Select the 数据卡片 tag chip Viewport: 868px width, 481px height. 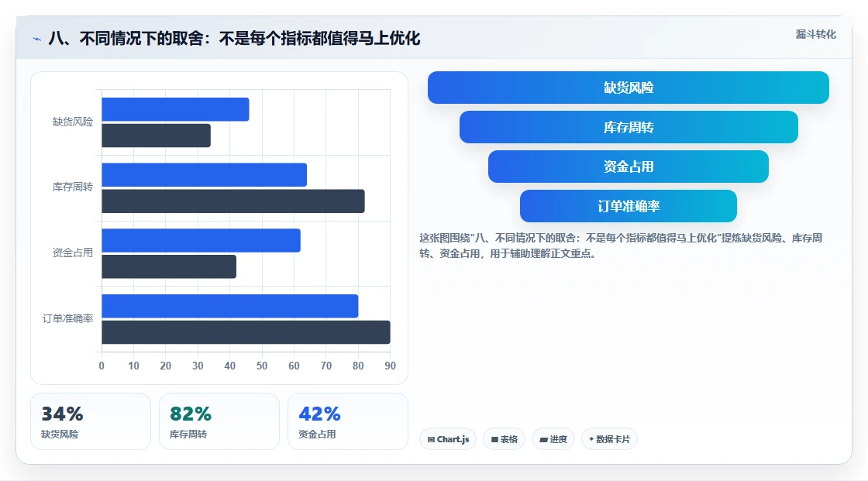pyautogui.click(x=609, y=439)
